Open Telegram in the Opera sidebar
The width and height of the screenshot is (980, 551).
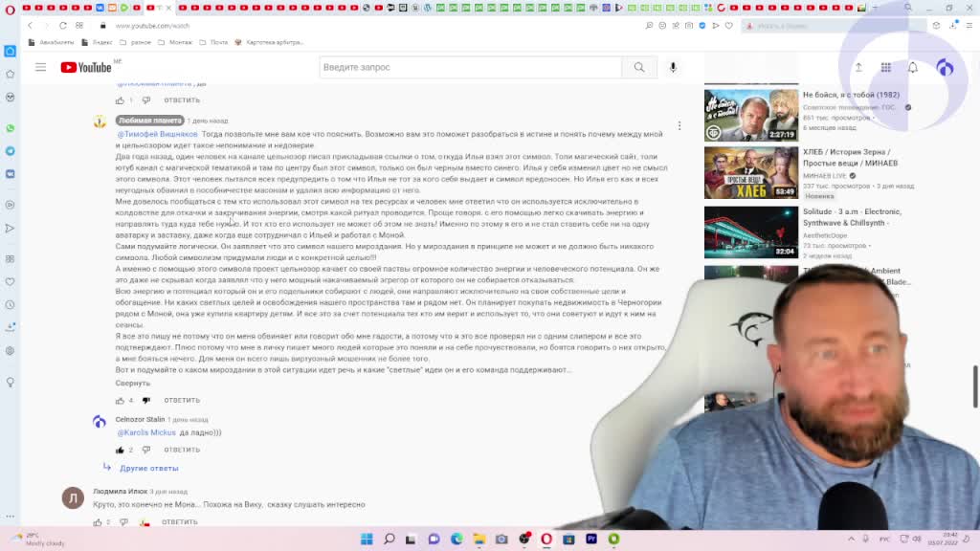click(10, 151)
